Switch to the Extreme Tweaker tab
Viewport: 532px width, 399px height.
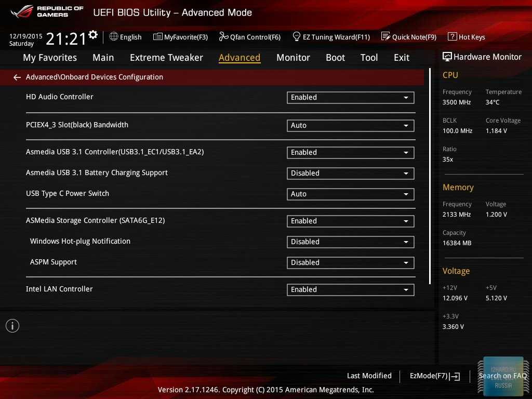click(166, 58)
